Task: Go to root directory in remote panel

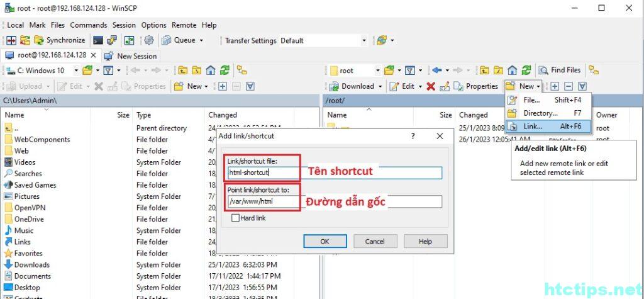Action: click(x=498, y=71)
